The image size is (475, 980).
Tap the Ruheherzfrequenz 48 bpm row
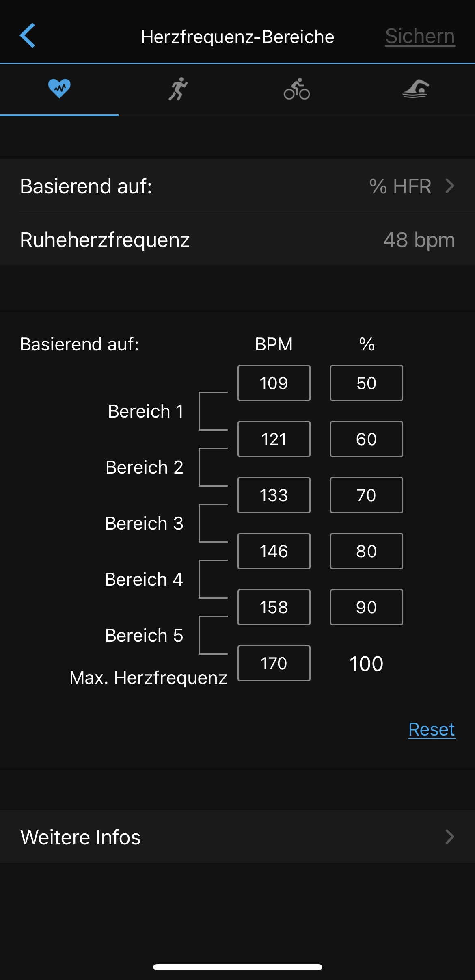click(x=237, y=240)
